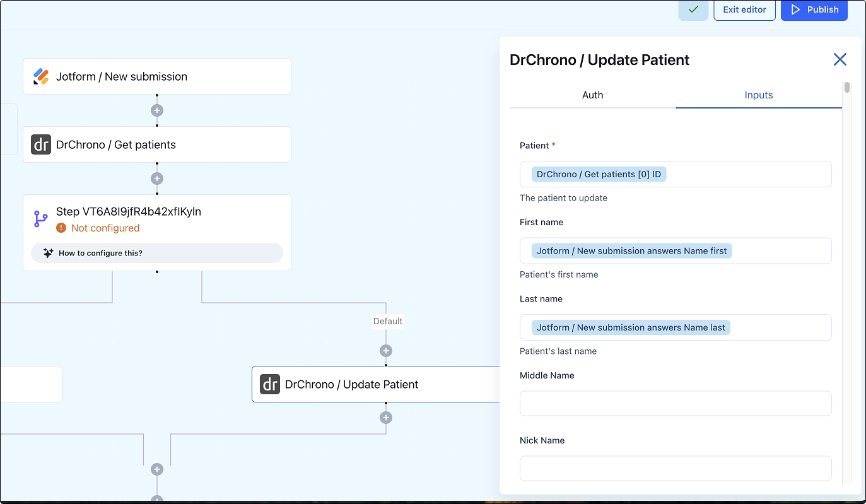This screenshot has height=504, width=866.
Task: Click the DrChrono icon on Get patients step
Action: pyautogui.click(x=41, y=145)
